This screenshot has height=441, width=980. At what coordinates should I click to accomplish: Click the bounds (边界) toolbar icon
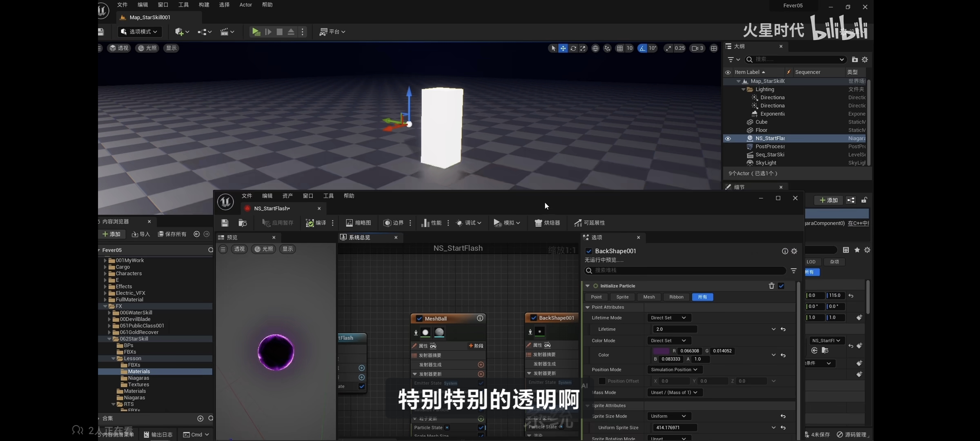point(387,223)
